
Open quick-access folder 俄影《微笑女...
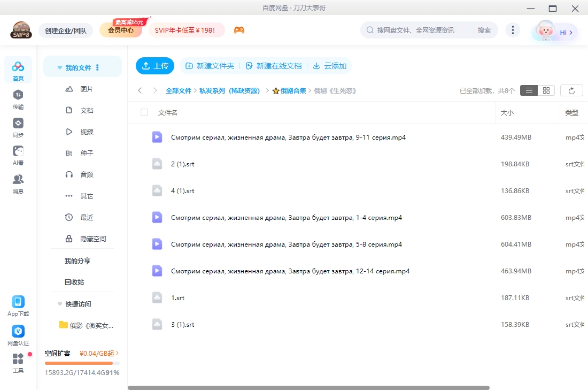pyautogui.click(x=86, y=325)
